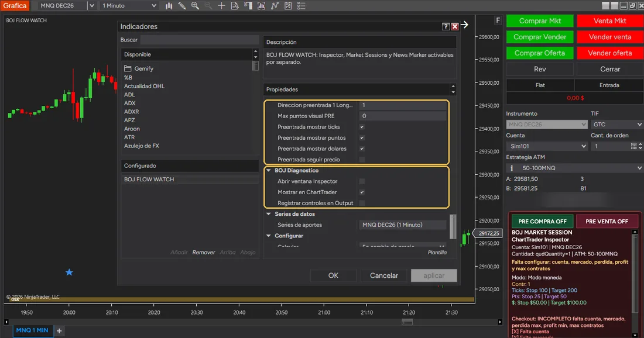Image resolution: width=644 pixels, height=338 pixels.
Task: Click the bulleted list toolbar icon
Action: pos(302,6)
